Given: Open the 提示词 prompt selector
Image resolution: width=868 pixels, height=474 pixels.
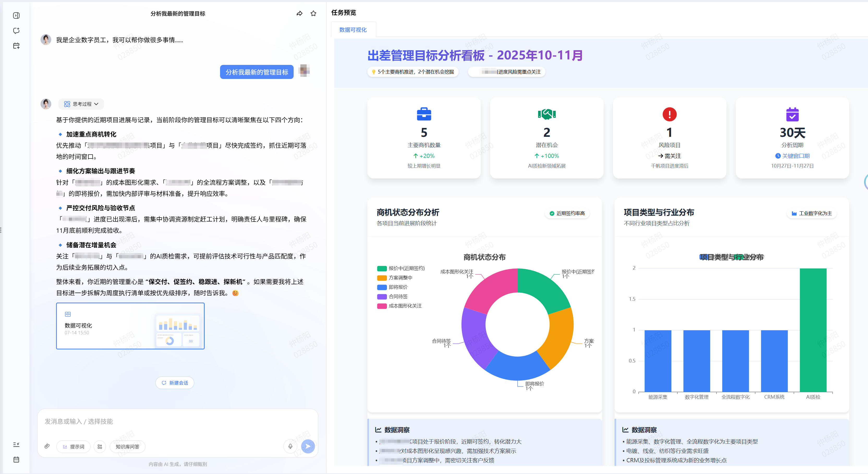Looking at the screenshot, I should point(74,446).
